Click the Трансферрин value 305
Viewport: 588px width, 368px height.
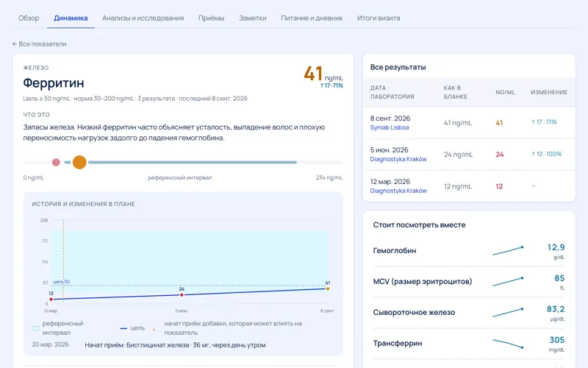click(557, 339)
